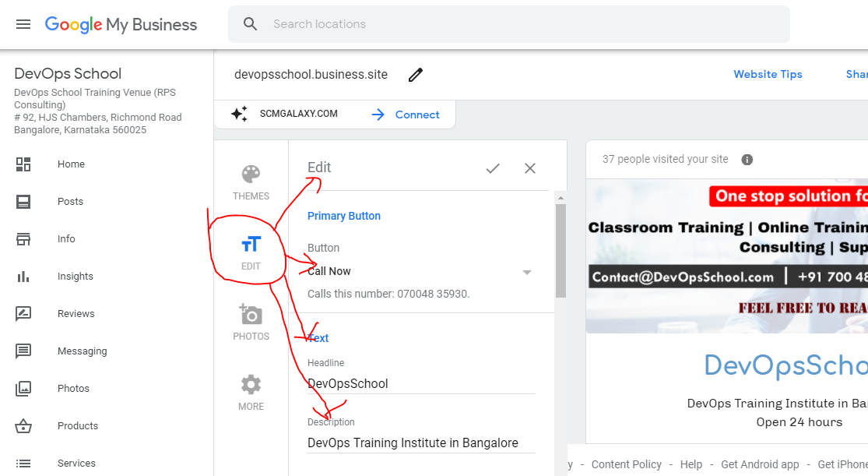The image size is (868, 476).
Task: Open the hamburger main menu
Action: pos(23,24)
